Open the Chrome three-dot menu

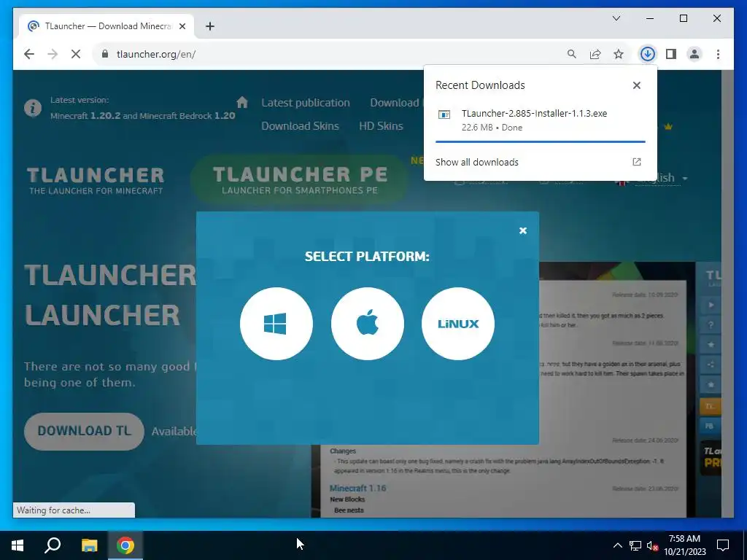pyautogui.click(x=718, y=54)
